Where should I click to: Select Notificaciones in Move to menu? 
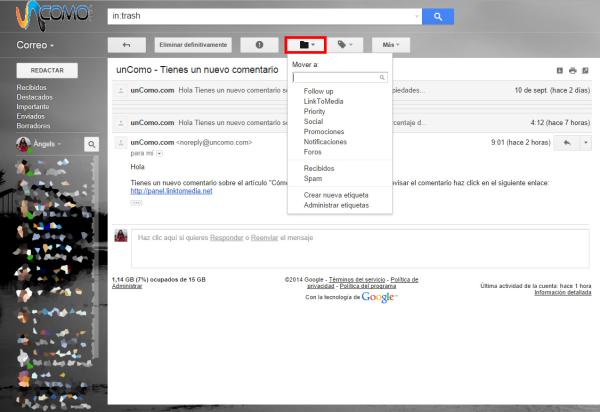(325, 142)
